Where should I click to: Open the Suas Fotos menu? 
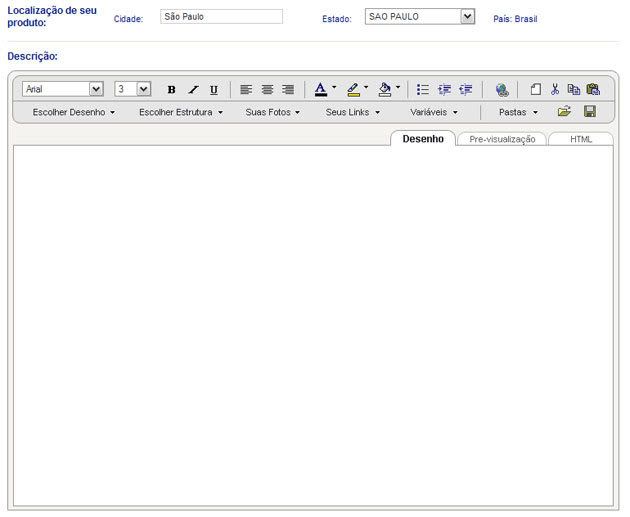272,112
